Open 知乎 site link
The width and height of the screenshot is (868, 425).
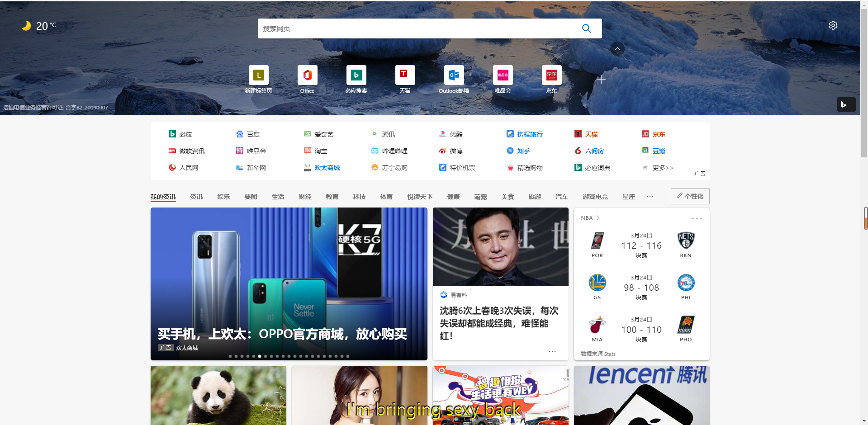tap(518, 151)
